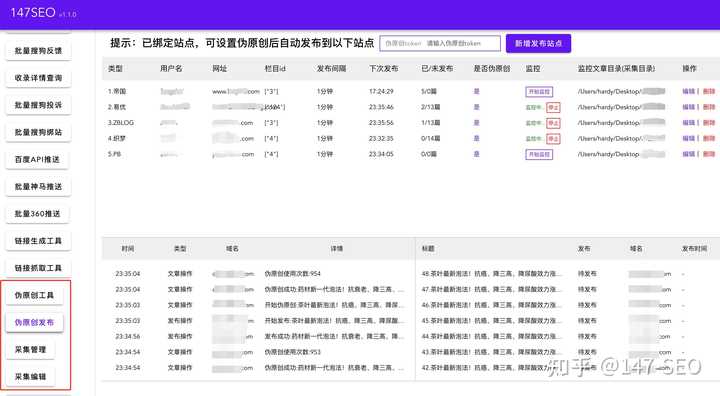This screenshot has width=720, height=396.
Task: Select the 伪原创发布 sidebar item
Action: point(34,322)
